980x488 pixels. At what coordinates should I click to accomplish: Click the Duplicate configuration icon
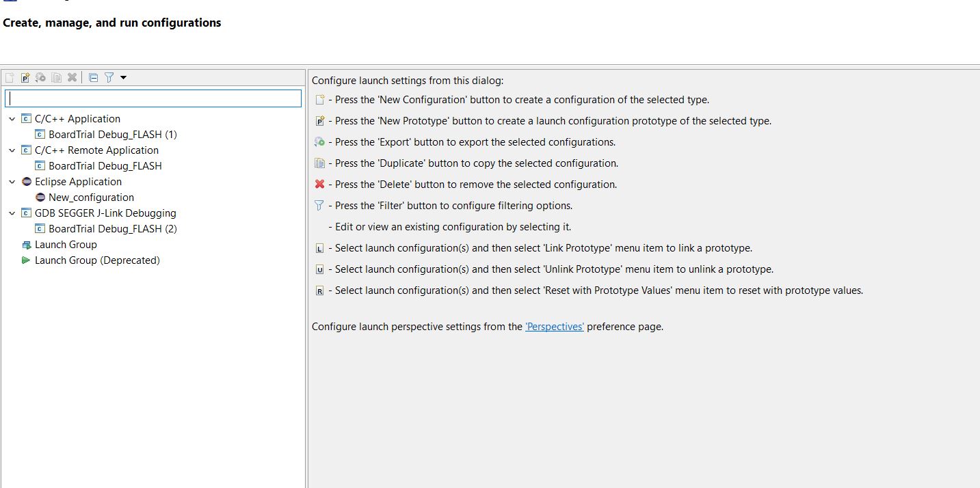point(56,77)
